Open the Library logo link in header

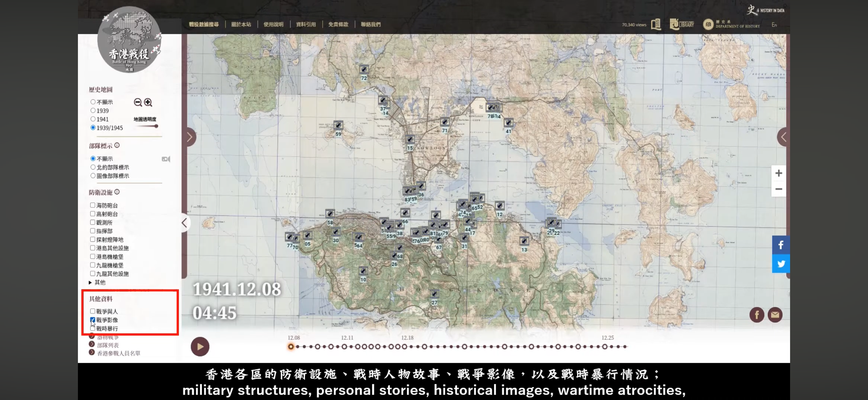682,24
